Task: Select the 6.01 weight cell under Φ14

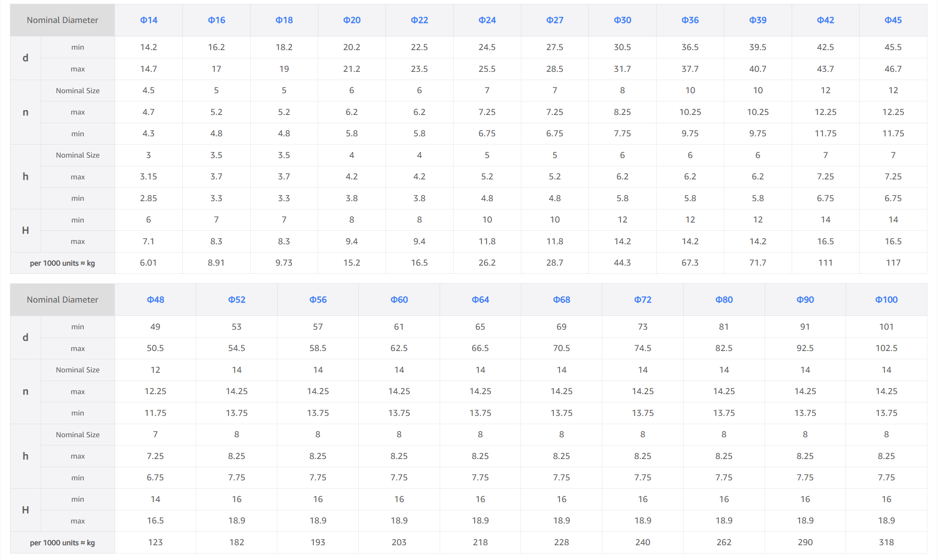Action: [148, 263]
